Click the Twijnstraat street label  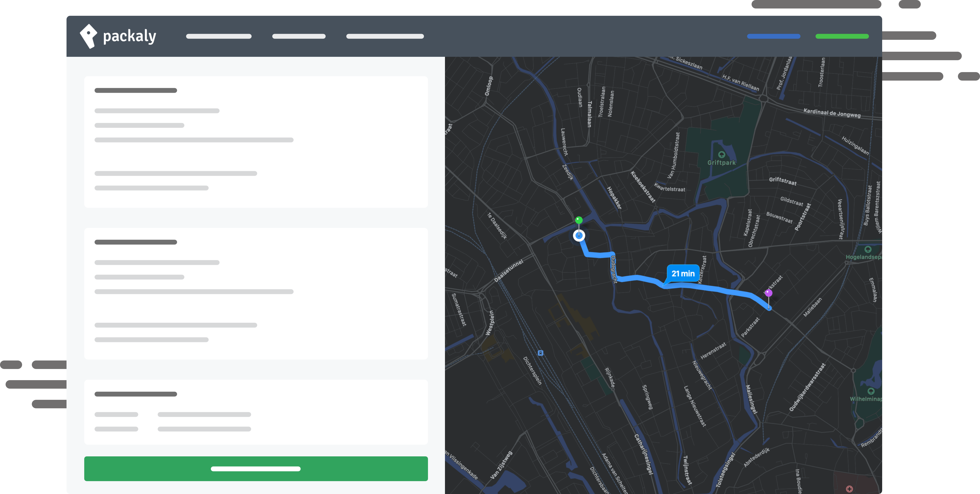click(687, 470)
